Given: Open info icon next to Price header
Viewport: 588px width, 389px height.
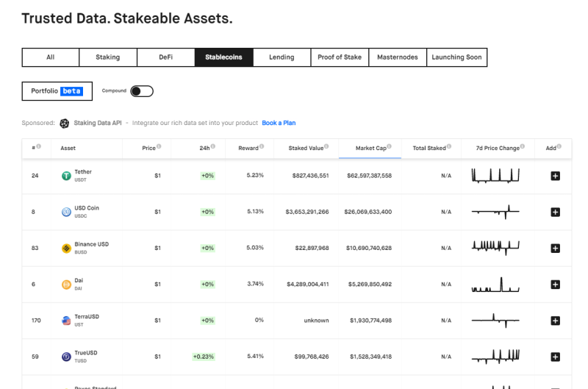Looking at the screenshot, I should click(x=159, y=146).
